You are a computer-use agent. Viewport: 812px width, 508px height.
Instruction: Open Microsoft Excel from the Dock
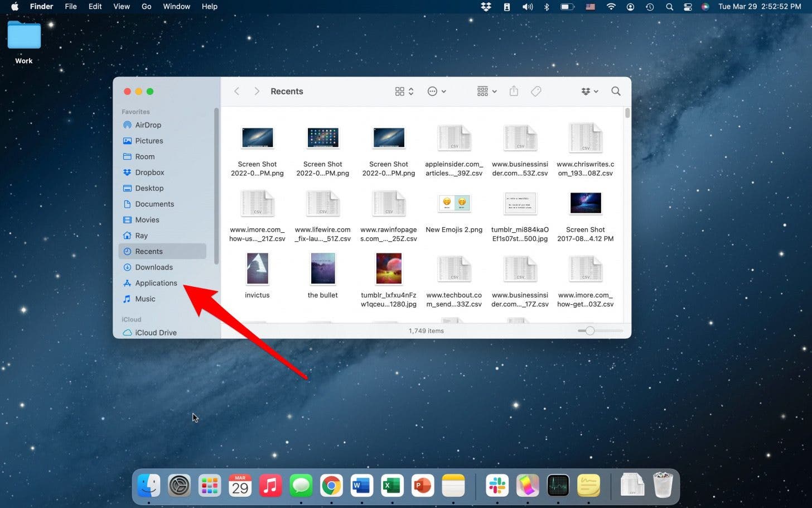[x=391, y=486]
